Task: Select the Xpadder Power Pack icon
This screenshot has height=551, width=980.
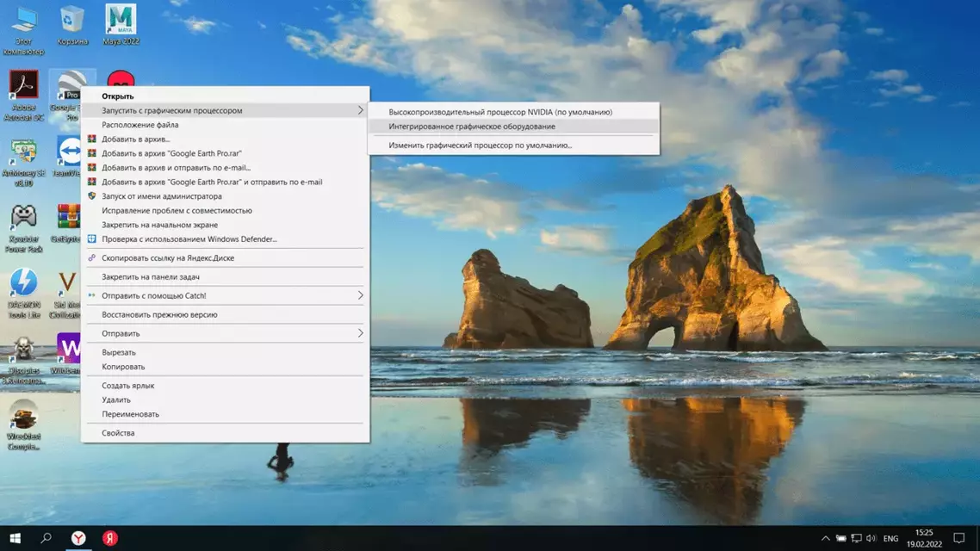Action: tap(24, 229)
